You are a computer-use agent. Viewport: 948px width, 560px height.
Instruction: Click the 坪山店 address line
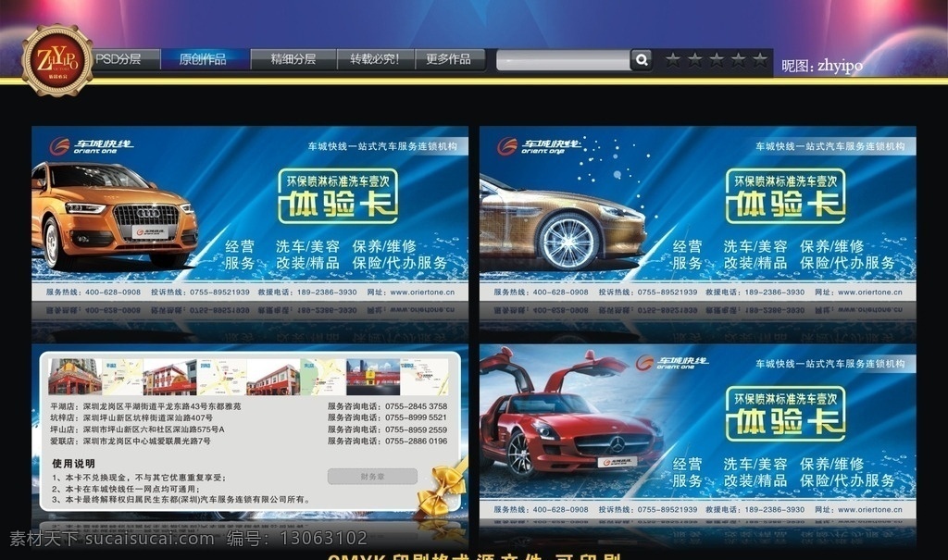[x=137, y=429]
